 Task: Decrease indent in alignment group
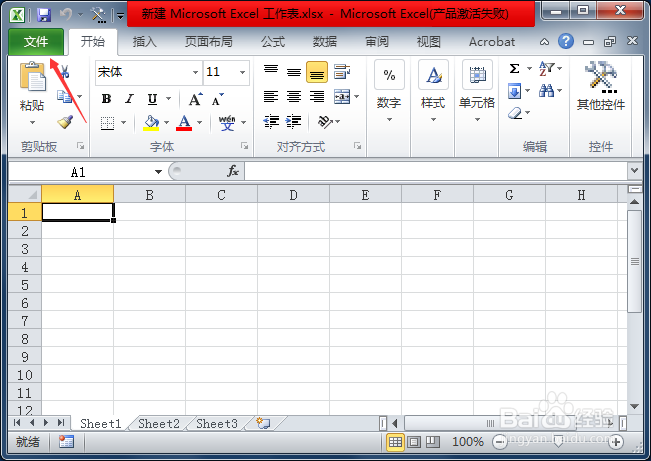coord(271,121)
